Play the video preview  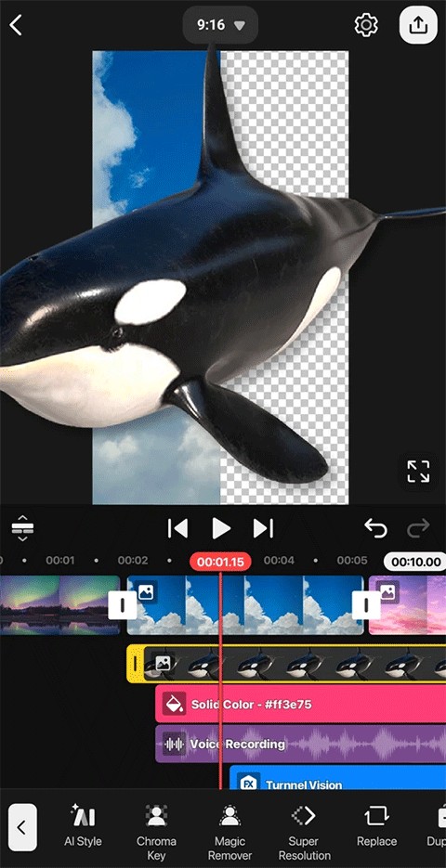(x=221, y=528)
